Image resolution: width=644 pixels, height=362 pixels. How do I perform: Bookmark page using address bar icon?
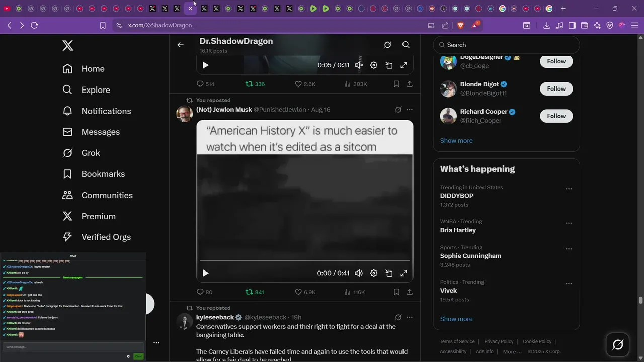tap(103, 25)
